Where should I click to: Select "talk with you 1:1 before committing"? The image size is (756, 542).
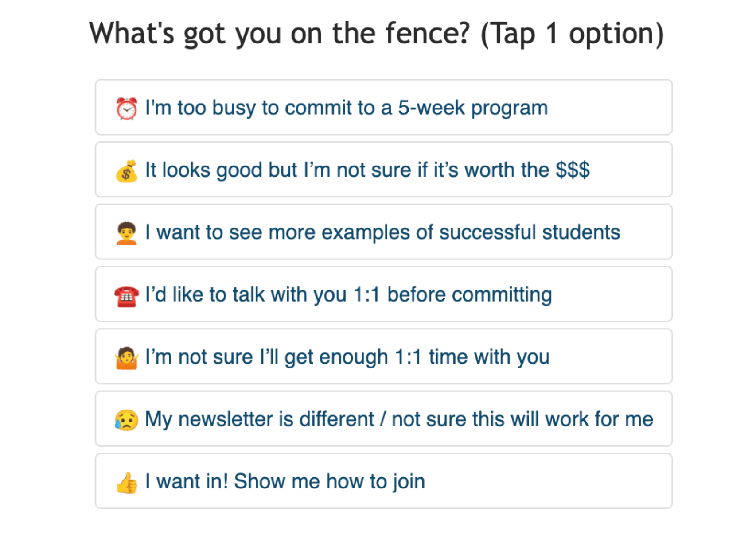pos(348,295)
